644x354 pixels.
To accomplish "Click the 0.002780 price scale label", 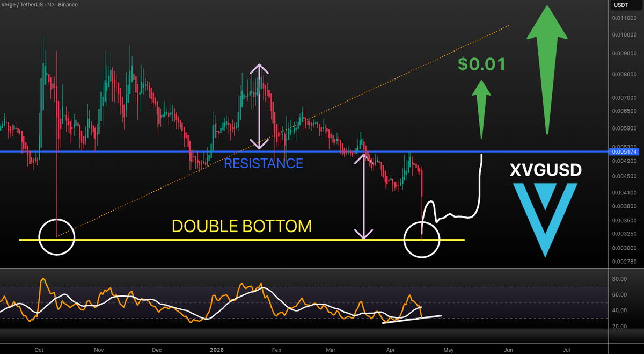I will tap(625, 262).
